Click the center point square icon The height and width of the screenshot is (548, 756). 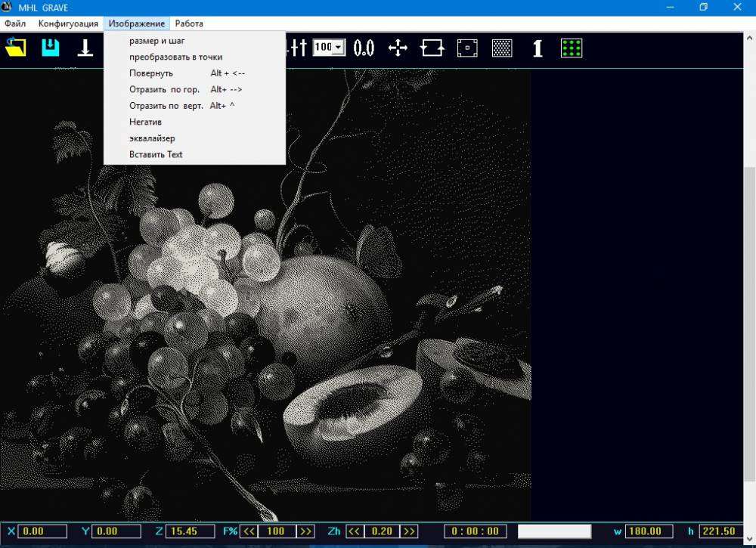467,48
